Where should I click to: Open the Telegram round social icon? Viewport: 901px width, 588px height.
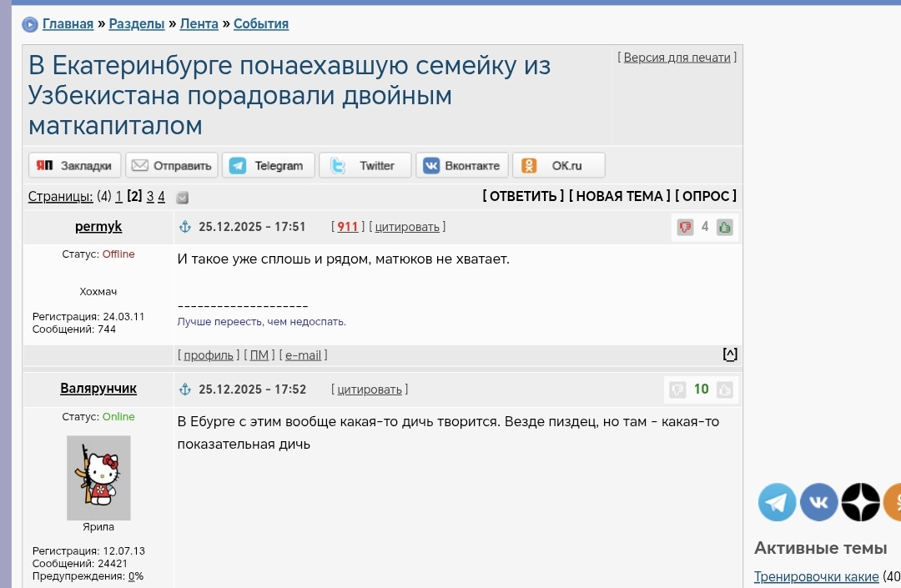point(777,502)
